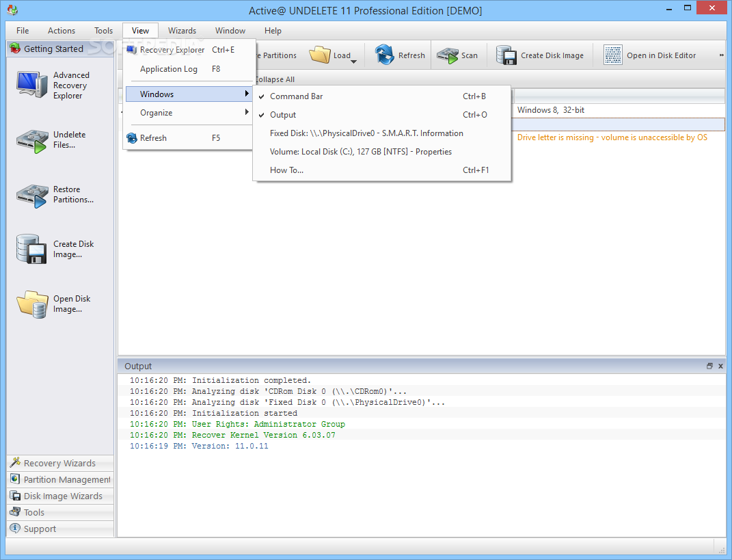Open the Recovery Wizards panel

pos(60,463)
